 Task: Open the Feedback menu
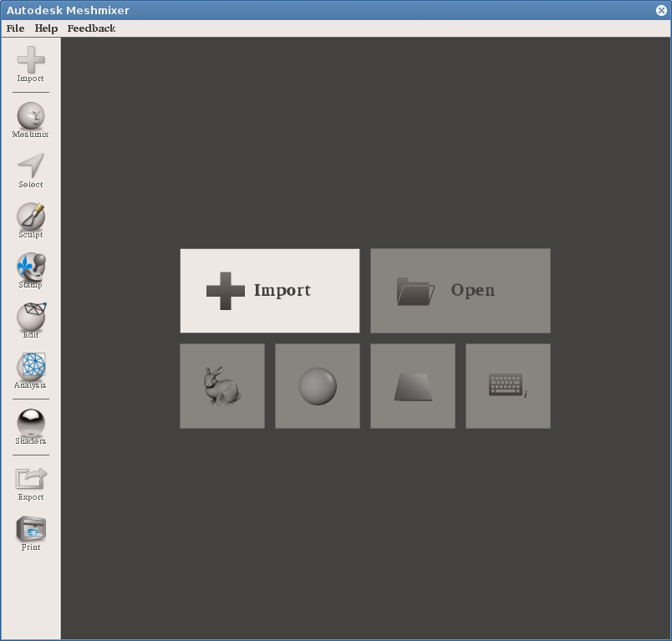click(x=91, y=28)
